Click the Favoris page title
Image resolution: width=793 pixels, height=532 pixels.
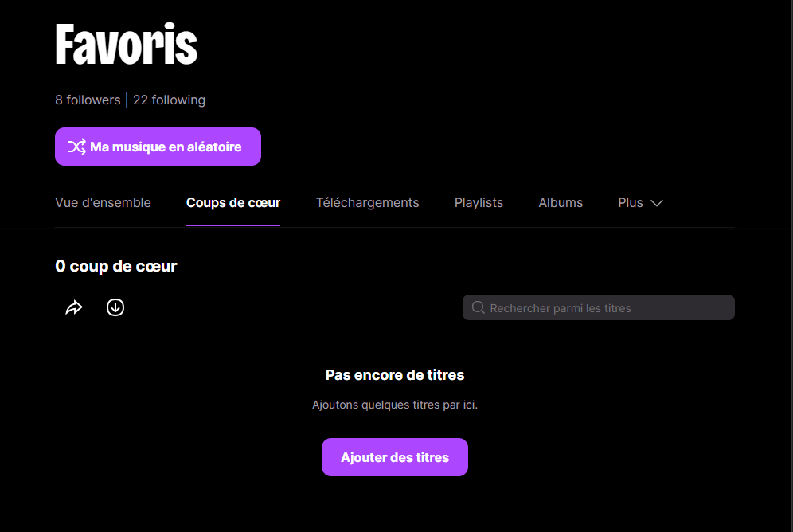pos(127,44)
